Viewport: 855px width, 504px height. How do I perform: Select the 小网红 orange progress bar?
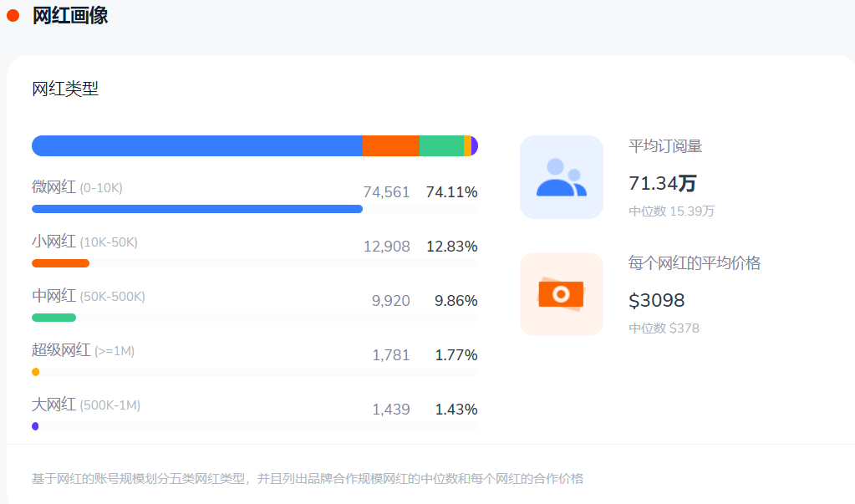coord(60,263)
